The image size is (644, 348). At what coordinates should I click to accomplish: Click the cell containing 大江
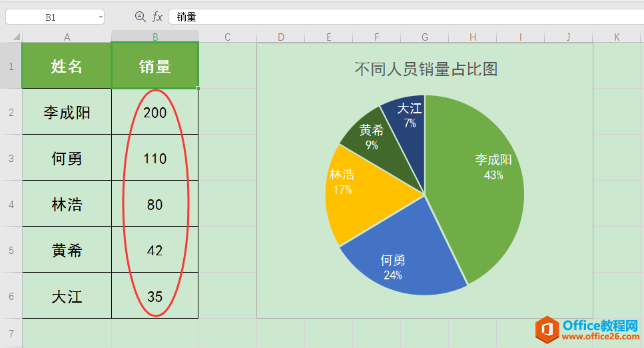[x=67, y=296]
